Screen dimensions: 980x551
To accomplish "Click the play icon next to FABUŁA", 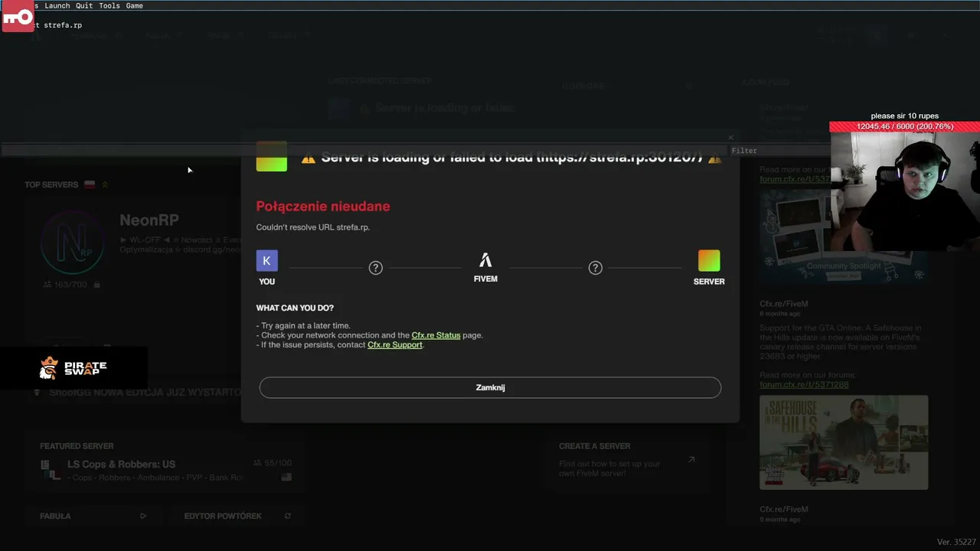I will pyautogui.click(x=143, y=516).
